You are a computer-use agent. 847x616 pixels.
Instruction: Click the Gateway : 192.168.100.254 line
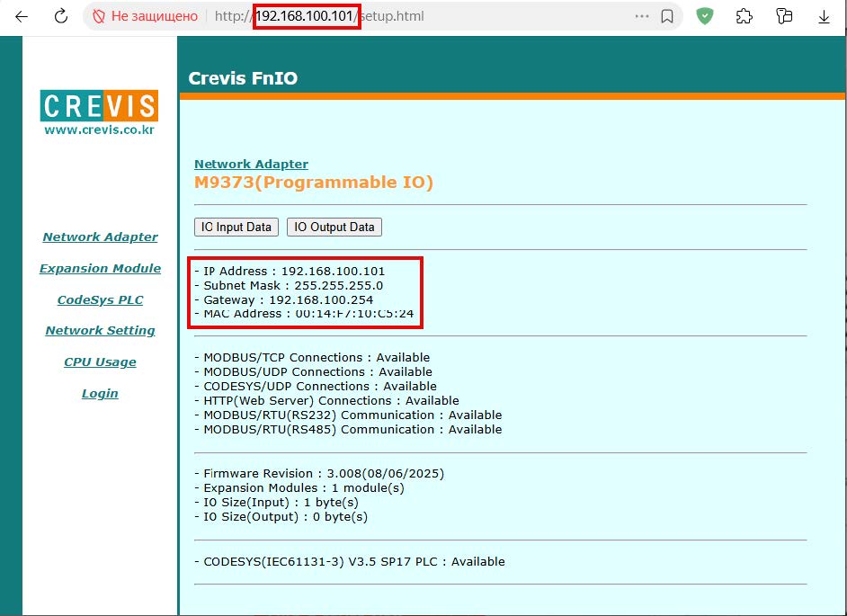point(284,299)
